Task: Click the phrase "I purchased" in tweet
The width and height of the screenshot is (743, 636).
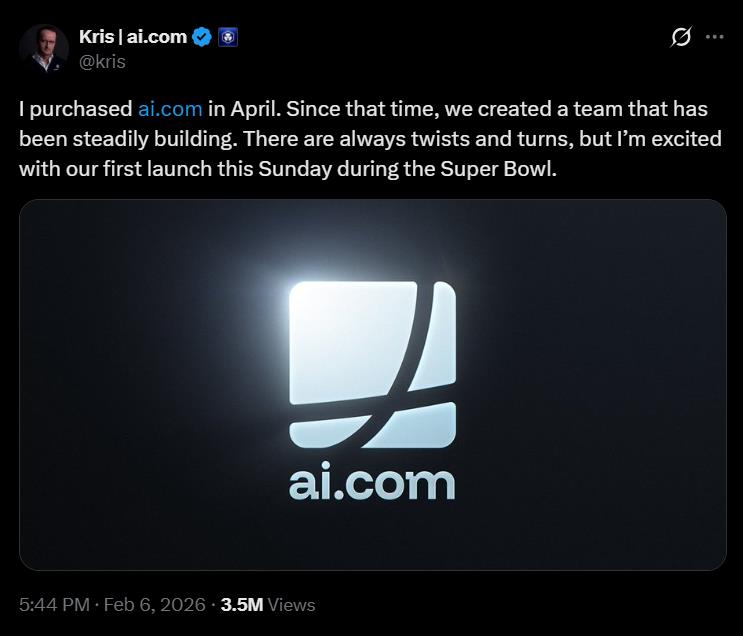Action: click(x=75, y=108)
